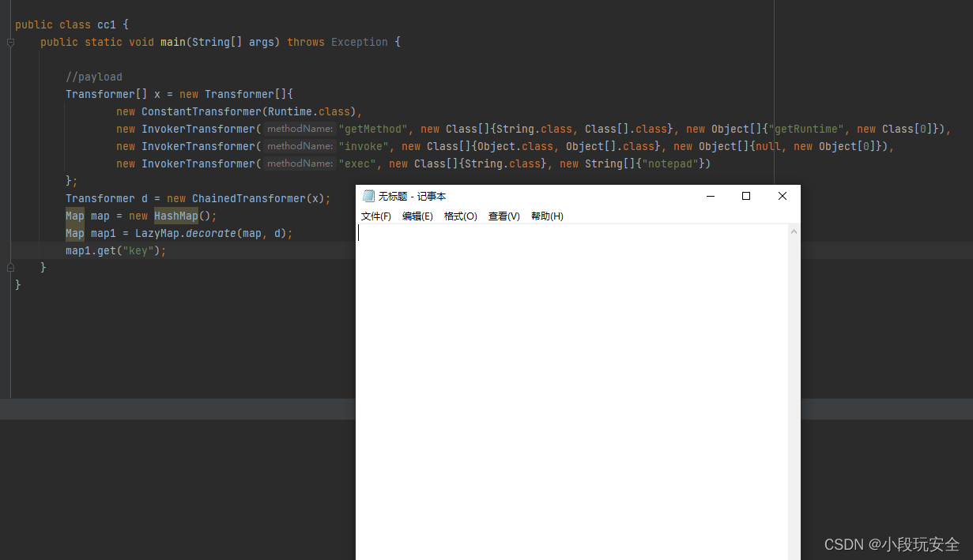
Task: Click the "getMethod" string literal
Action: (372, 129)
